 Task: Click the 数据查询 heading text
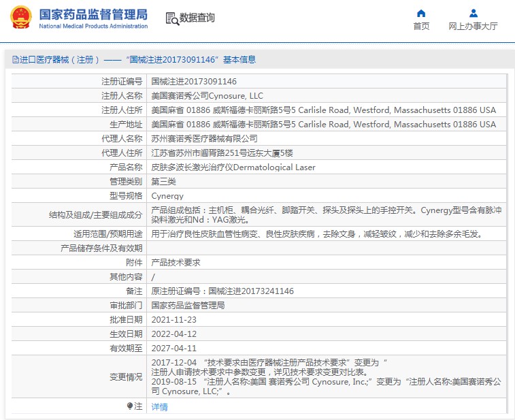click(x=197, y=18)
